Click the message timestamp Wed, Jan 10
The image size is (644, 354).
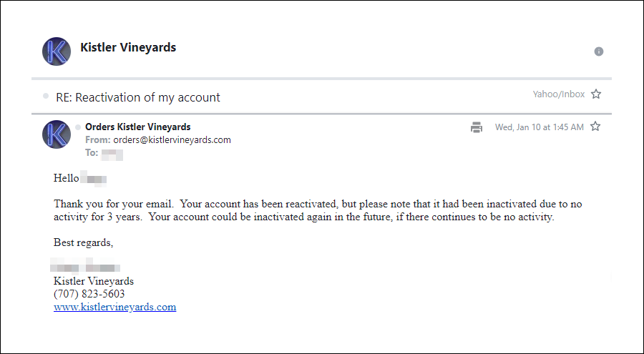[540, 127]
